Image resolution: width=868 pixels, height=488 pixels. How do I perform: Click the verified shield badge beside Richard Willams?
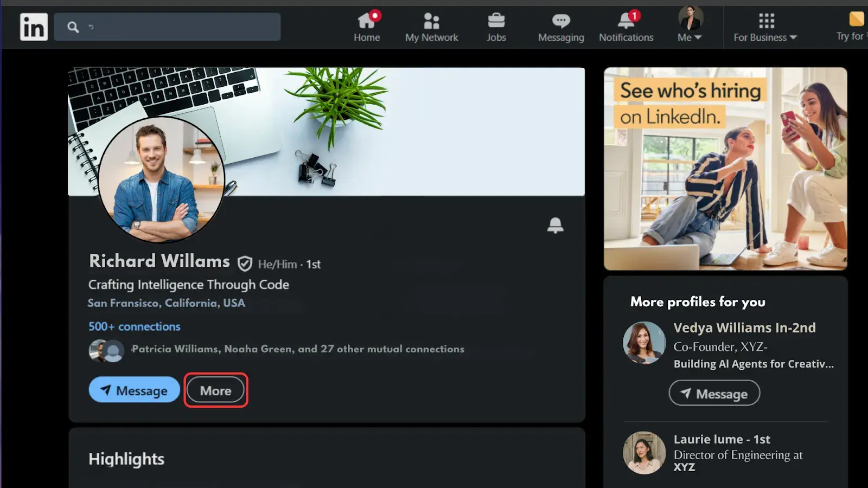(245, 264)
